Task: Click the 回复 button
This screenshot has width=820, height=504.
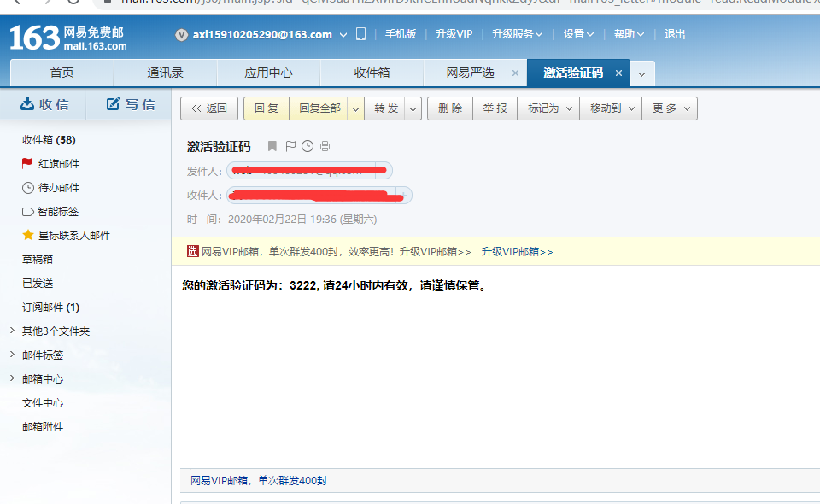Action: (266, 108)
